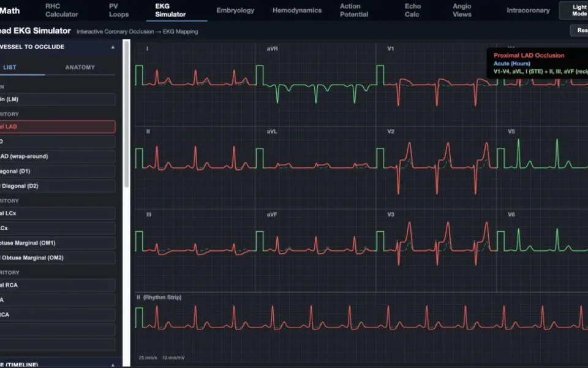Click the lead aVR label
Screen dimensions: 588x368
[x=272, y=49]
